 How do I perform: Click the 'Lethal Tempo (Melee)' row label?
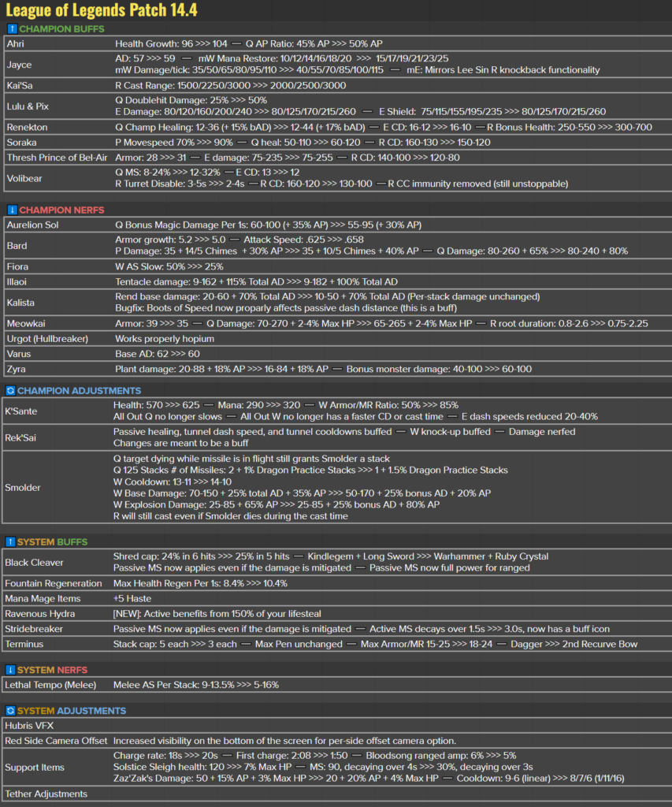click(x=50, y=685)
